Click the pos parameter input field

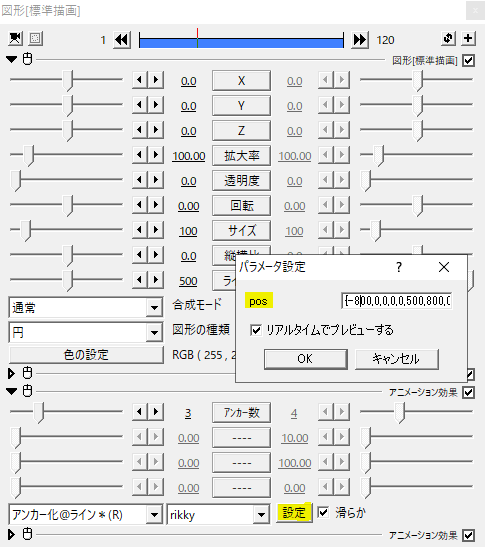pos(397,301)
